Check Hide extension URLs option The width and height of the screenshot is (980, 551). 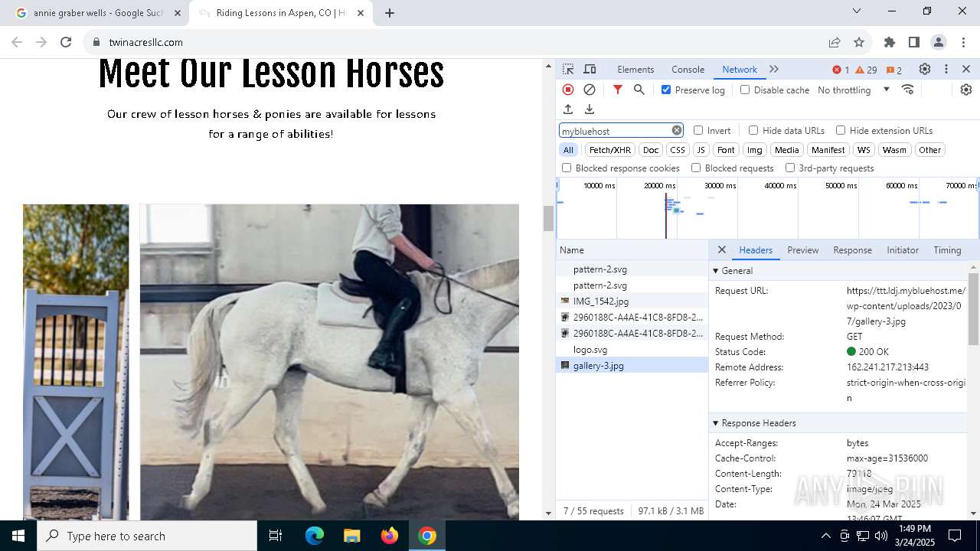click(841, 130)
